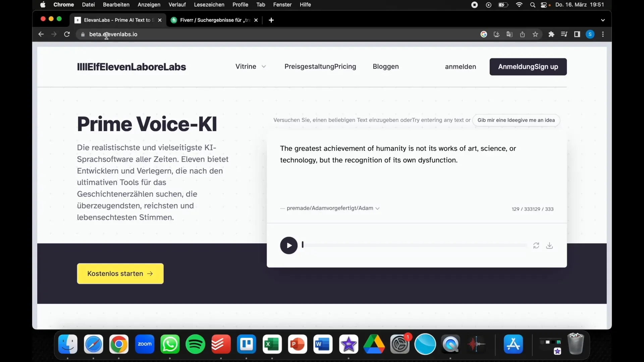Open the Apple menu

[x=43, y=5]
